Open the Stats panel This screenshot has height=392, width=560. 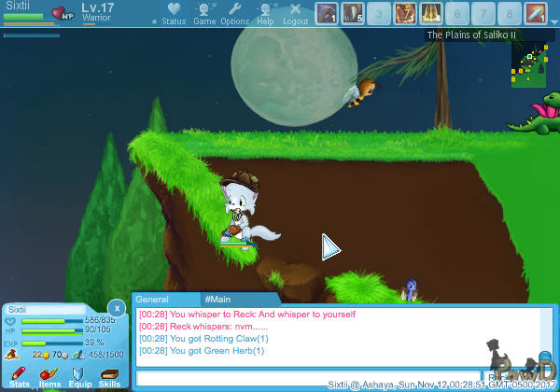click(x=19, y=376)
